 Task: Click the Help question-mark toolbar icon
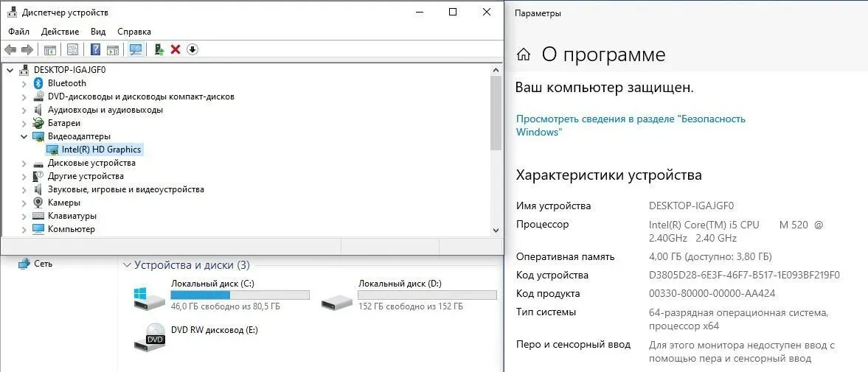(95, 49)
